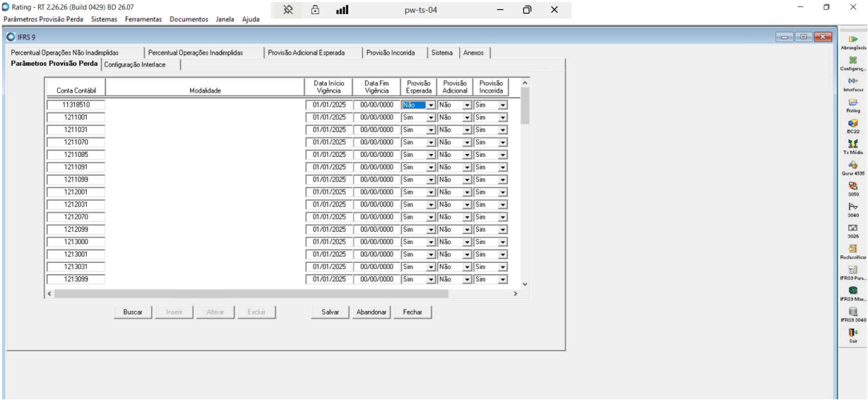Open the 3050 sidebar icon
The width and height of the screenshot is (868, 400).
[853, 189]
